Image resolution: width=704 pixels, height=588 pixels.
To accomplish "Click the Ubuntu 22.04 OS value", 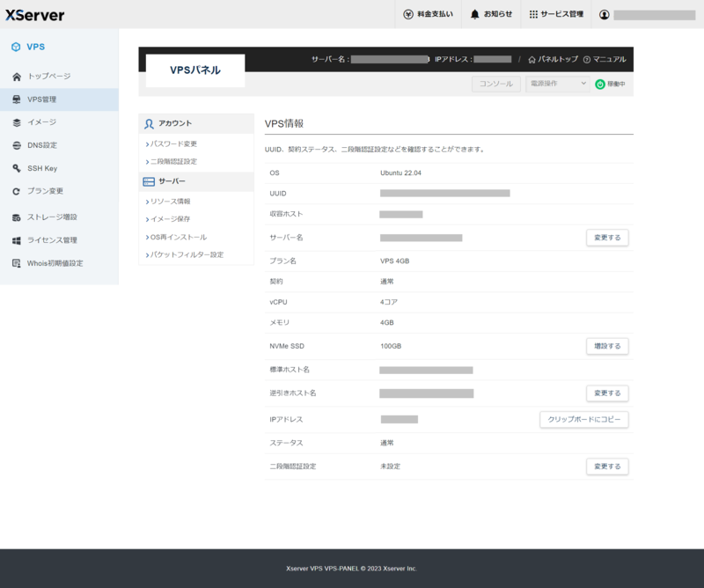I will point(400,173).
